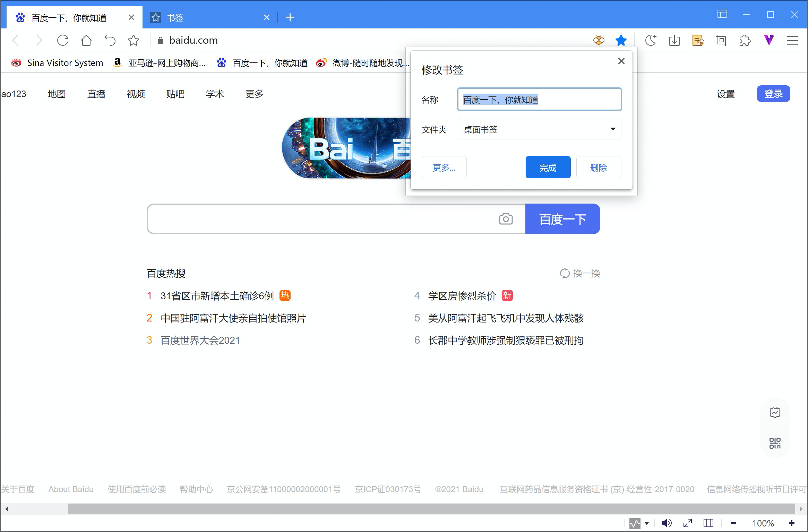The height and width of the screenshot is (532, 808).
Task: Click the 删除 button in bookmark dialog
Action: (598, 168)
